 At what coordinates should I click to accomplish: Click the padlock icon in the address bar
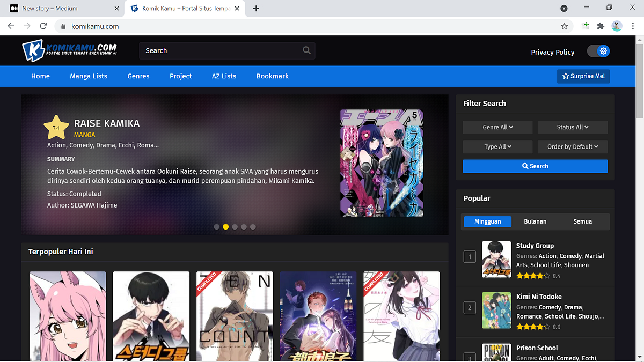pyautogui.click(x=63, y=26)
